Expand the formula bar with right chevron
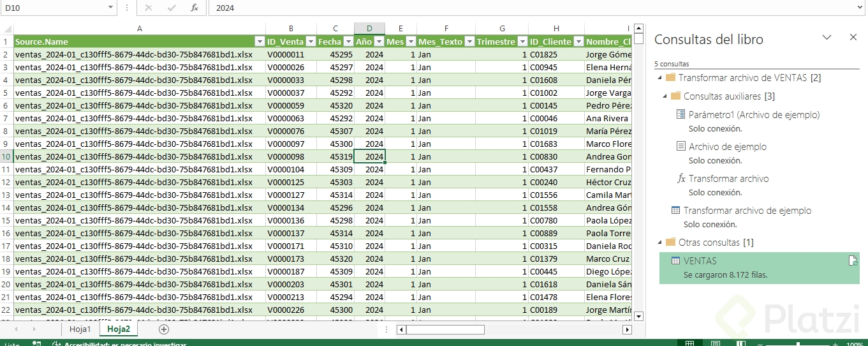The image size is (868, 346). (860, 8)
